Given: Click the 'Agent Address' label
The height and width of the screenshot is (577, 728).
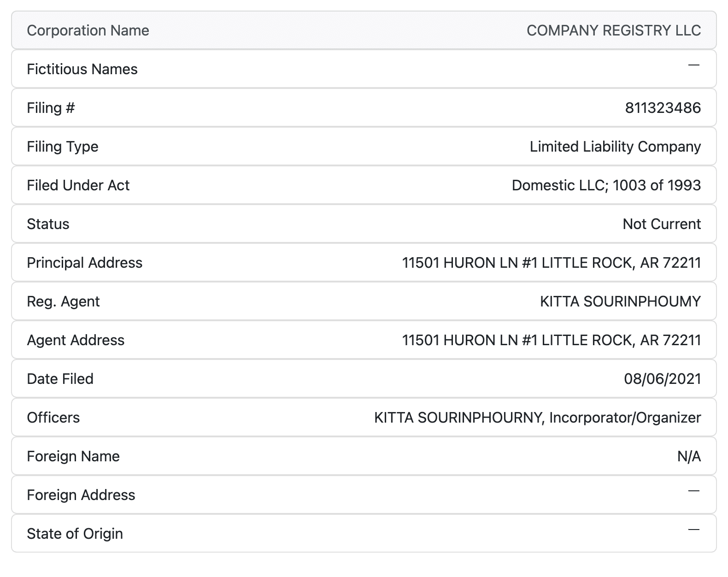Looking at the screenshot, I should (x=76, y=340).
